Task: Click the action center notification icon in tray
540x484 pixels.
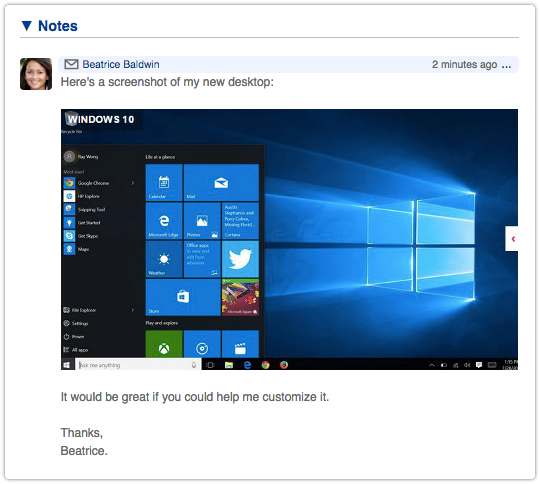Action: point(479,365)
